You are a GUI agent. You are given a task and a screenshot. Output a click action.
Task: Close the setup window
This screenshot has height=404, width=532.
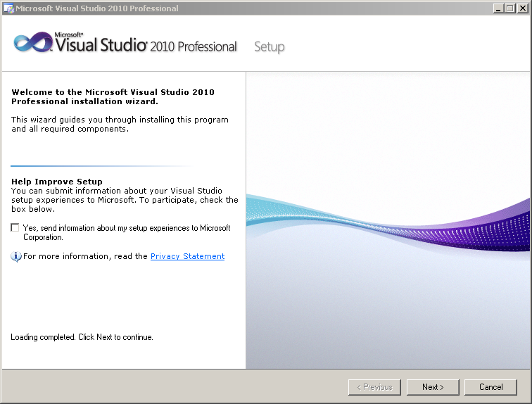(x=522, y=8)
